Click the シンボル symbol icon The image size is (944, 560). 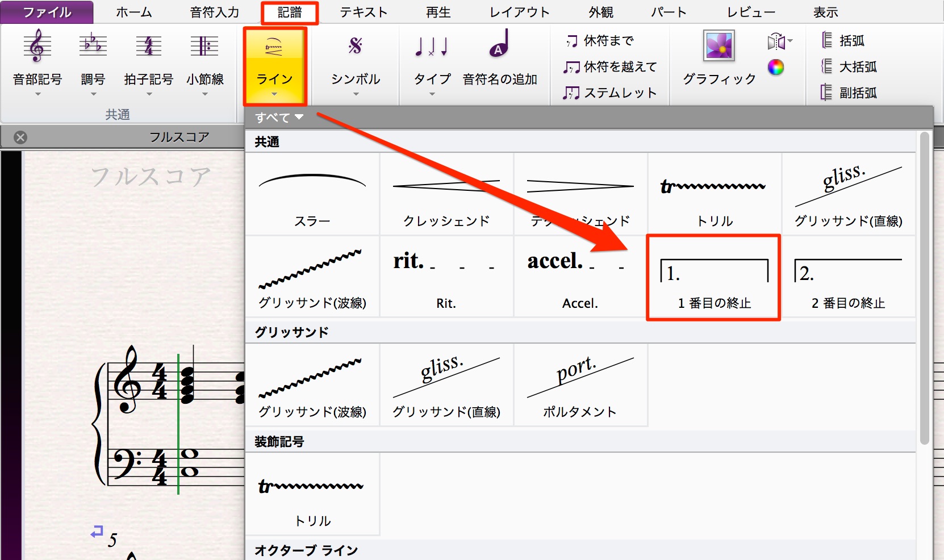(356, 46)
